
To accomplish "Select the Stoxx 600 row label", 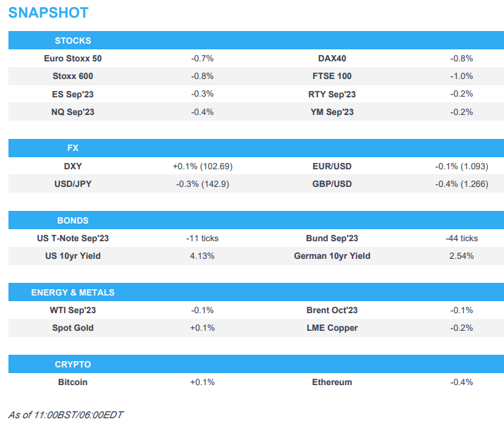I will coord(73,76).
